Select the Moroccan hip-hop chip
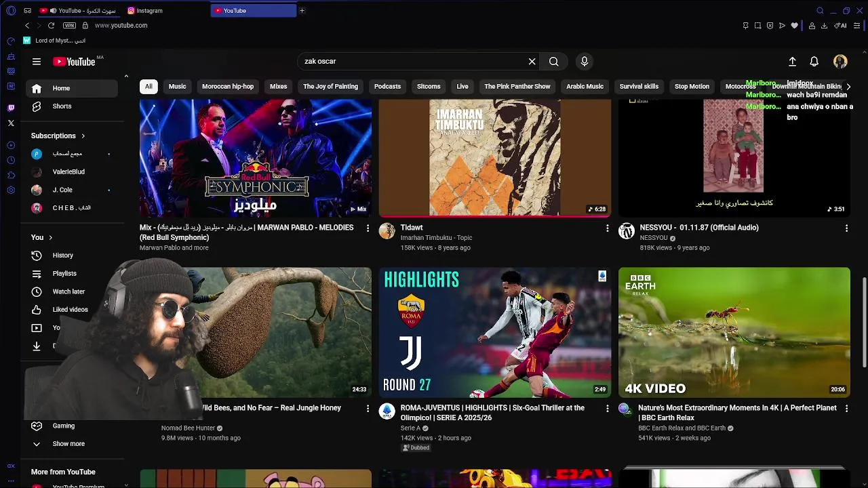This screenshot has width=868, height=488. 228,87
